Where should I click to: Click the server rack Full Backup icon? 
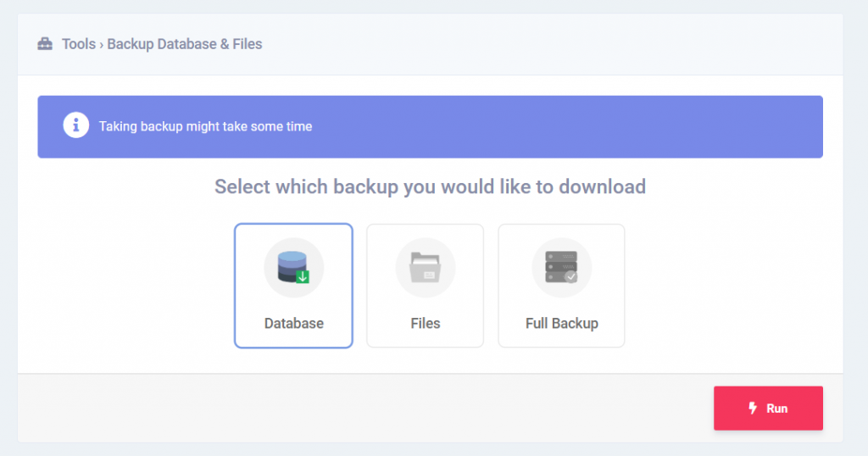[x=561, y=267]
